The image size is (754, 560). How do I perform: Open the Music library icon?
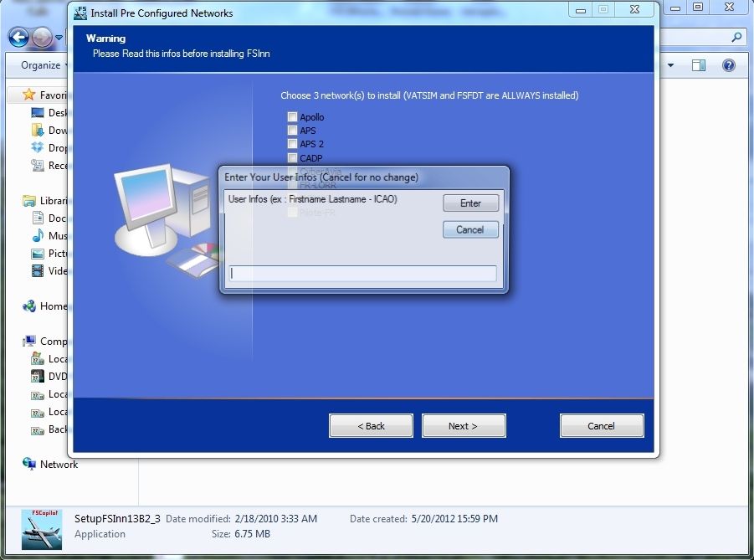coord(38,235)
